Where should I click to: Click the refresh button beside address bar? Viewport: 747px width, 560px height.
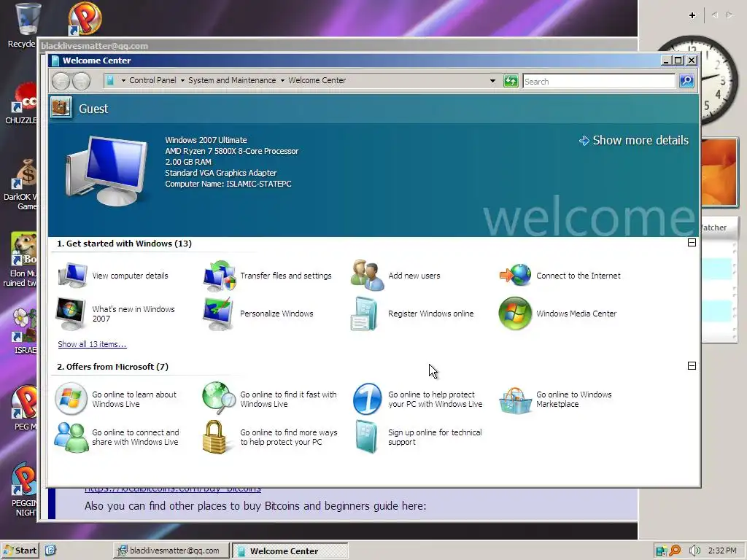coord(511,81)
